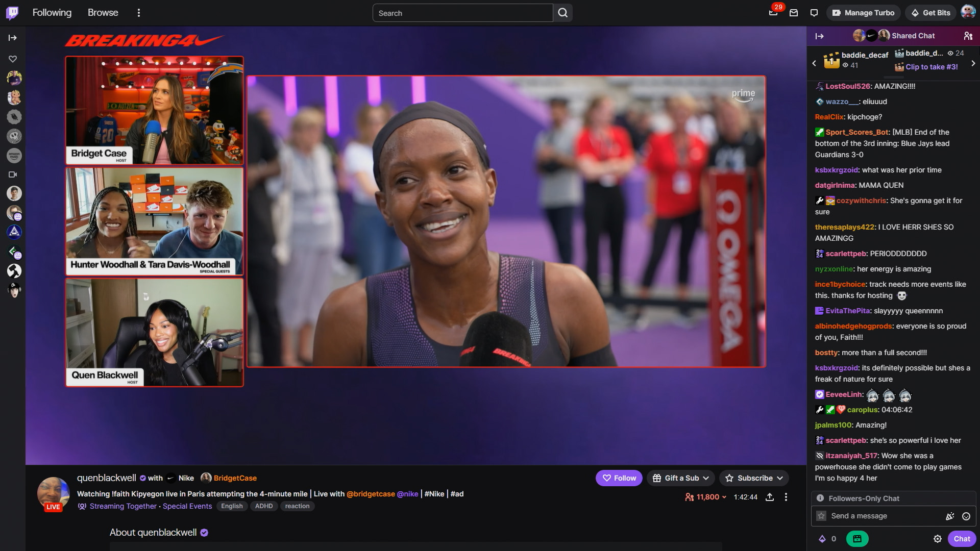Open the Browse tab
Screen dimensions: 980x551
[x=103, y=13]
